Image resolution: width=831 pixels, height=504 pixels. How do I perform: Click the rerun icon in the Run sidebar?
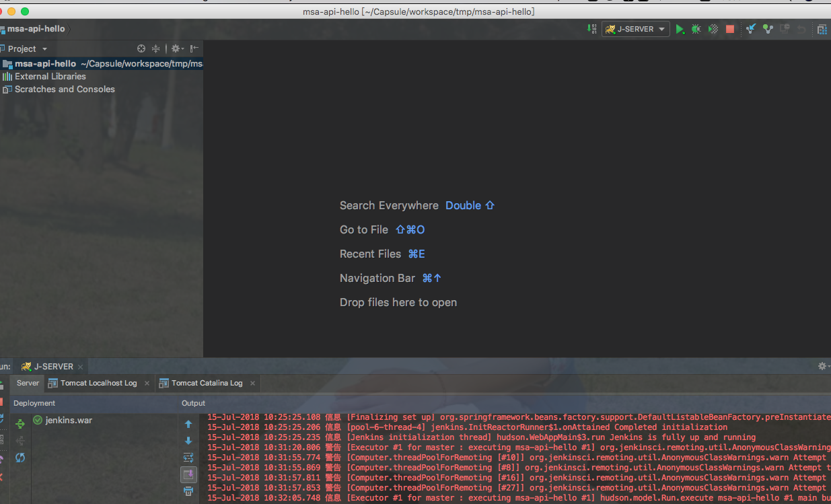tap(1, 385)
